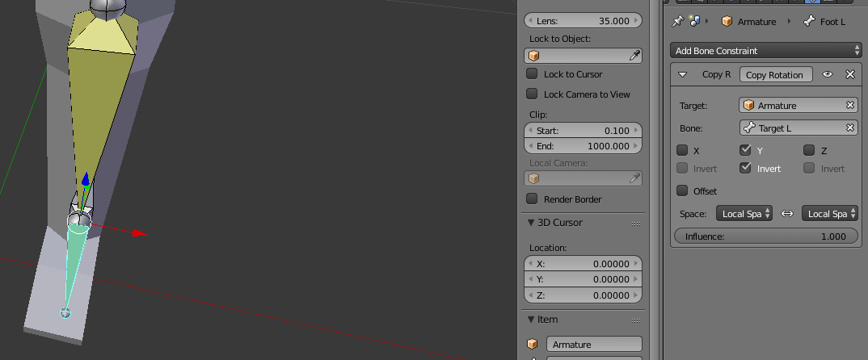Click the grip handle of Item panel
This screenshot has height=360, width=868.
click(635, 320)
